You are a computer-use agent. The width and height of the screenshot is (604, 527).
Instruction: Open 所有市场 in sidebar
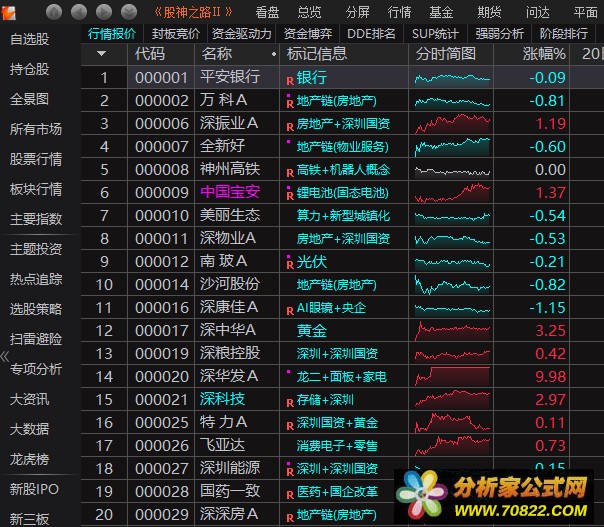(x=36, y=129)
